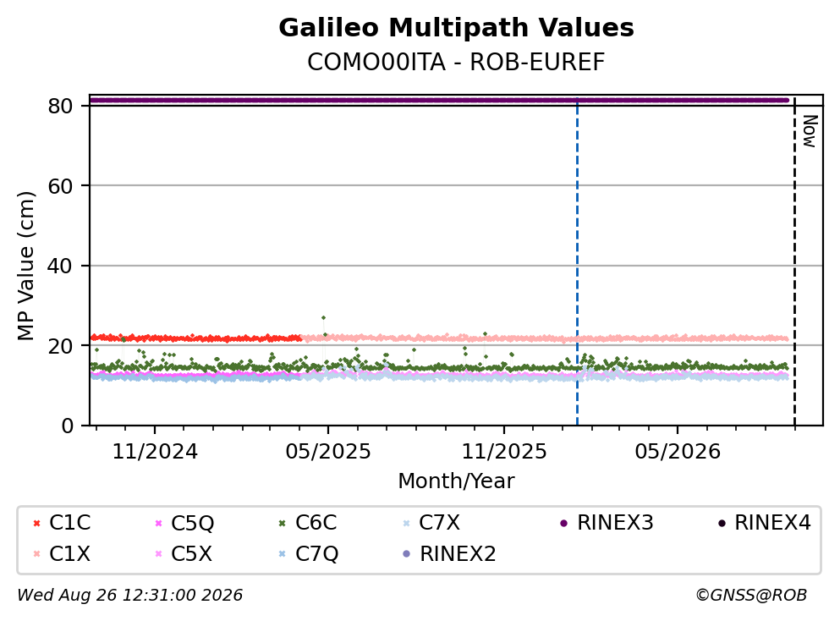Viewport: 840px width, 621px height.
Task: Click the Galileo Multipath Values title
Action: coord(456,27)
